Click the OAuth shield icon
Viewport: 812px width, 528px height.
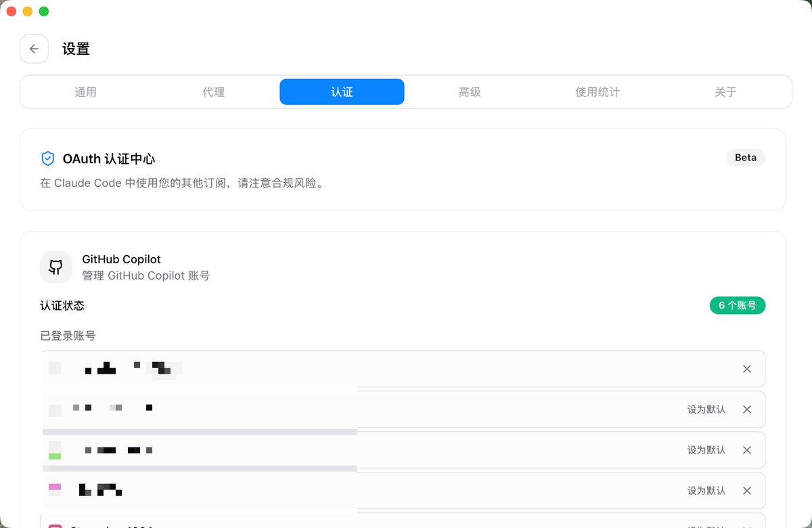pos(47,158)
